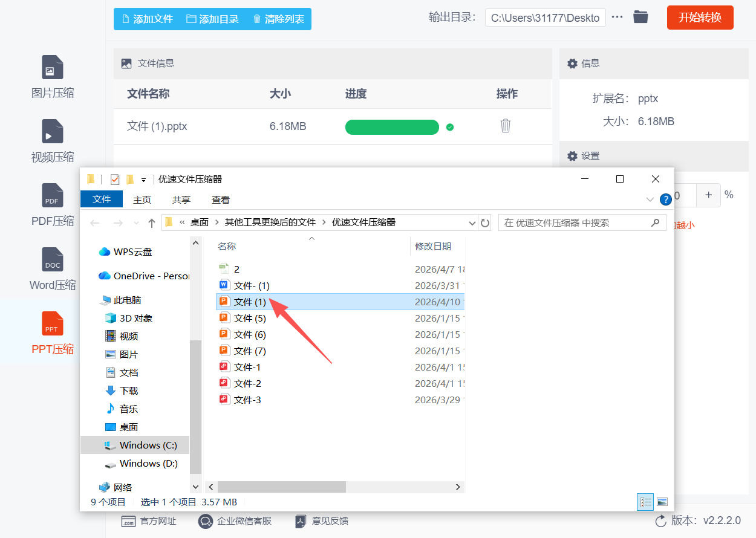Viewport: 756px width, 538px height.
Task: Click the blue help question-mark icon in Explorer
Action: (665, 199)
